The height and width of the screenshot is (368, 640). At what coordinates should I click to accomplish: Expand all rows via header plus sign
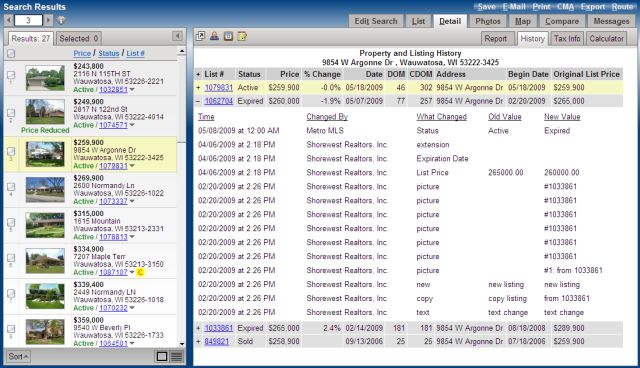pyautogui.click(x=198, y=74)
